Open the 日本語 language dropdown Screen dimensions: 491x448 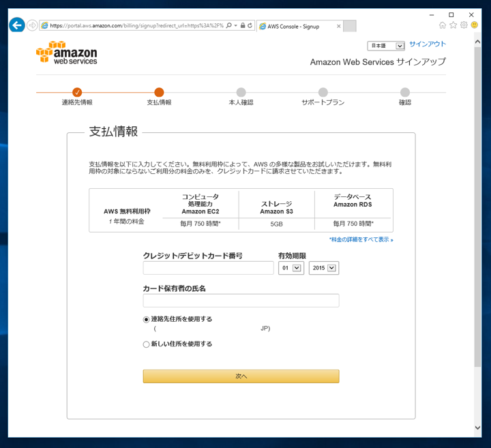(x=386, y=46)
